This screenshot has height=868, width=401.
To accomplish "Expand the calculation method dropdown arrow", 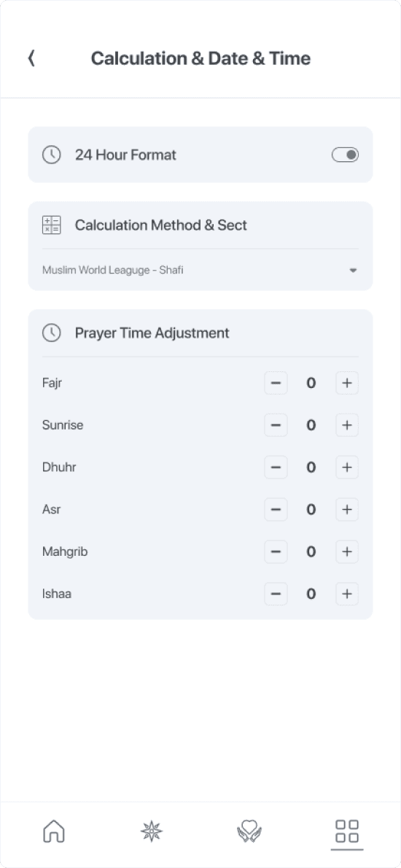I will 353,271.
